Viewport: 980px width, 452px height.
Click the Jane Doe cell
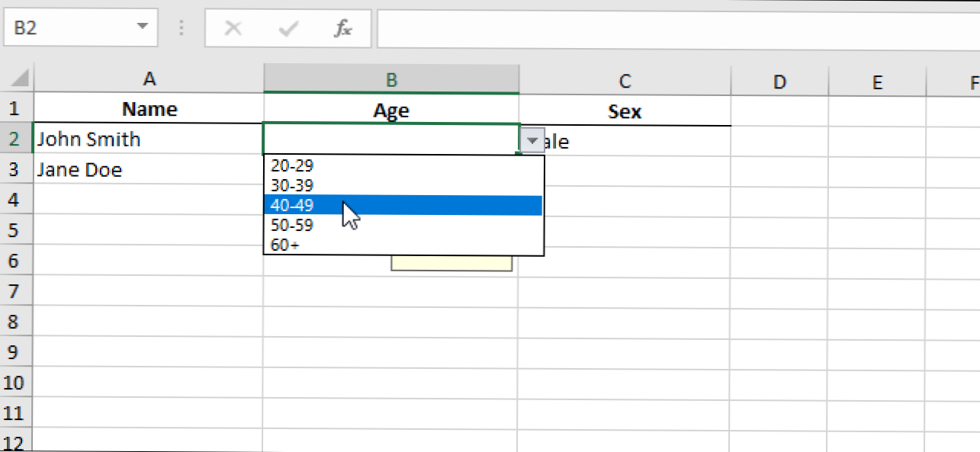(x=149, y=170)
